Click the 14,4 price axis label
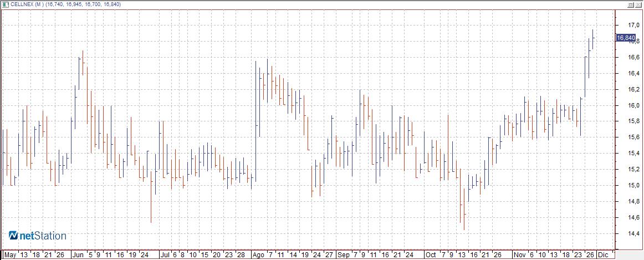The height and width of the screenshot is (260, 644). click(633, 233)
